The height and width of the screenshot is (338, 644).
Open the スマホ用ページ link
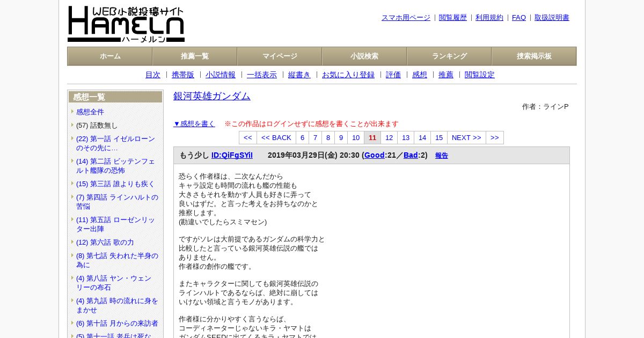tap(406, 18)
